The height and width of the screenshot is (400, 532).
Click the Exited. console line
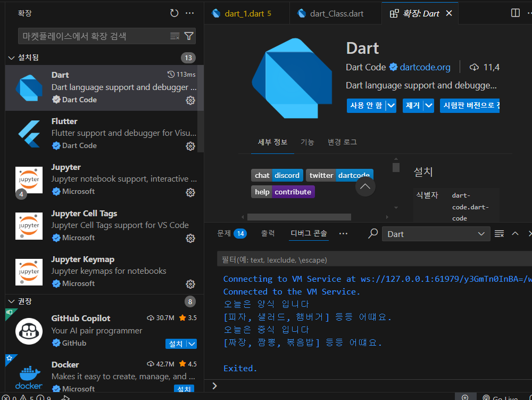(x=240, y=369)
